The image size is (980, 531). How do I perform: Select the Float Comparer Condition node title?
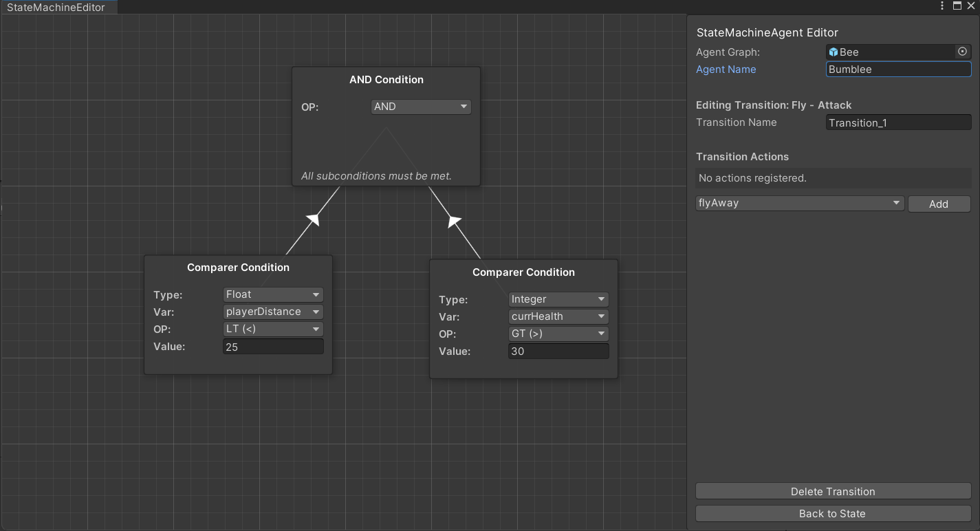(x=238, y=268)
